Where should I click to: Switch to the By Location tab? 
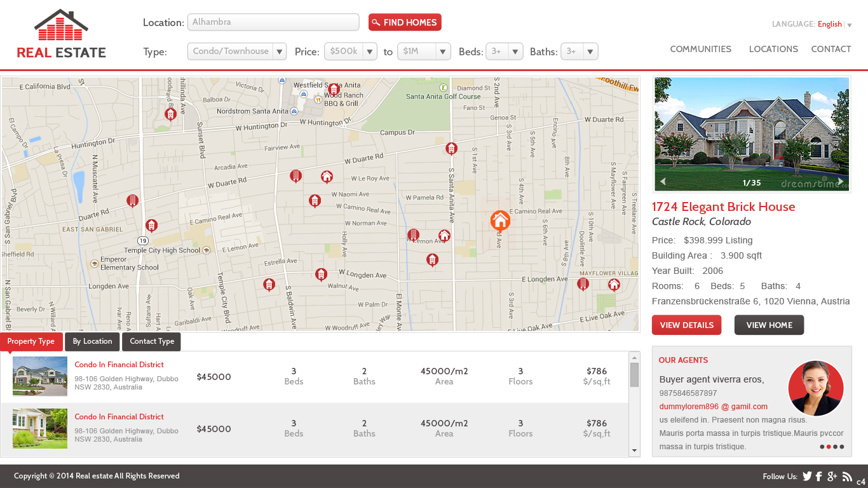click(x=92, y=341)
